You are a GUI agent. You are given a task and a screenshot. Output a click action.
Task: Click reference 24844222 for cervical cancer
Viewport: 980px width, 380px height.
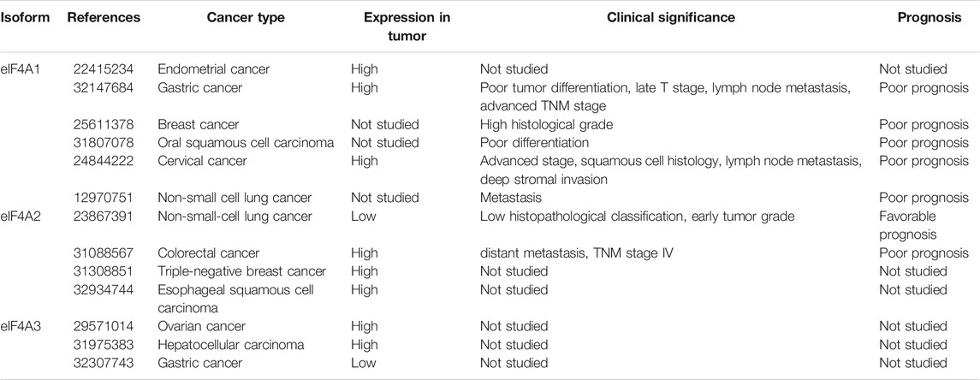[x=103, y=161]
